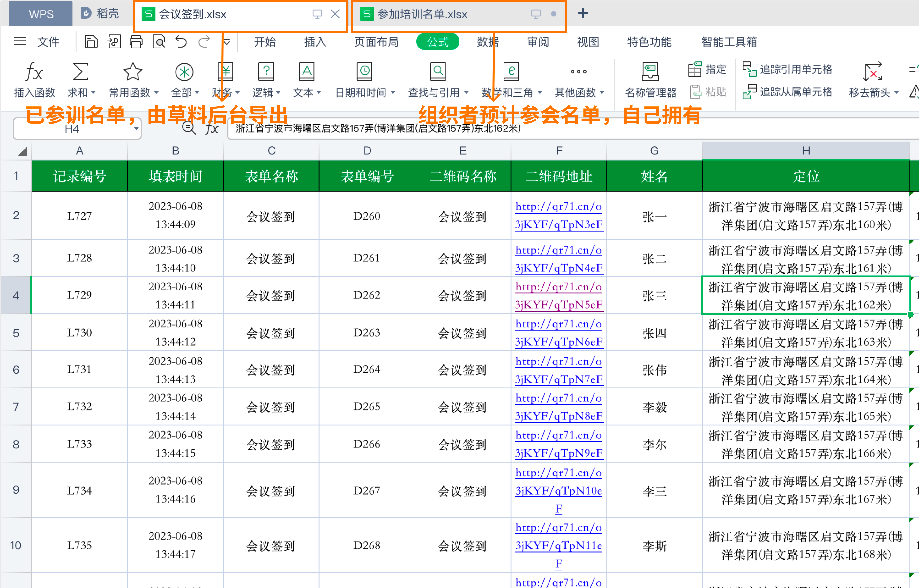919x588 pixels.
Task: Open the Name Box dropdown arrow
Action: click(x=136, y=129)
